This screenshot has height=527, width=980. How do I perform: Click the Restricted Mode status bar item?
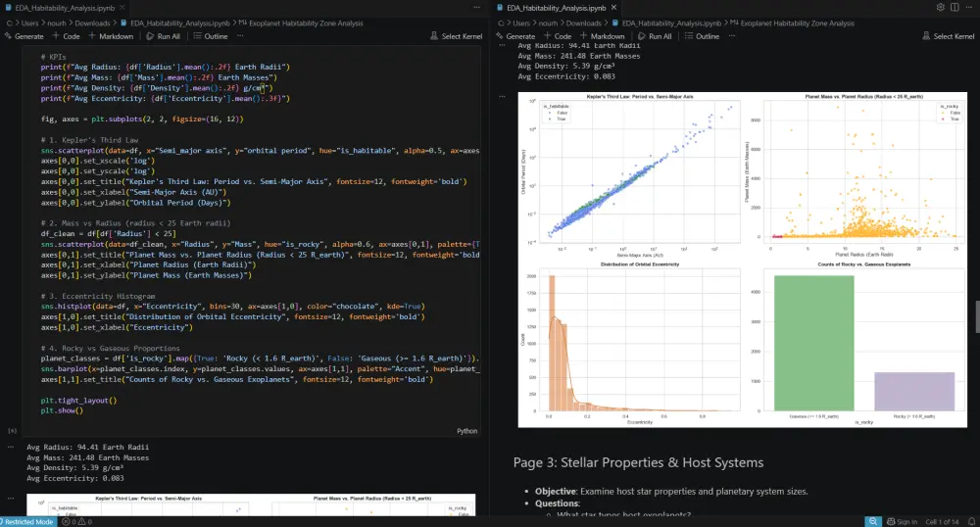(27, 522)
